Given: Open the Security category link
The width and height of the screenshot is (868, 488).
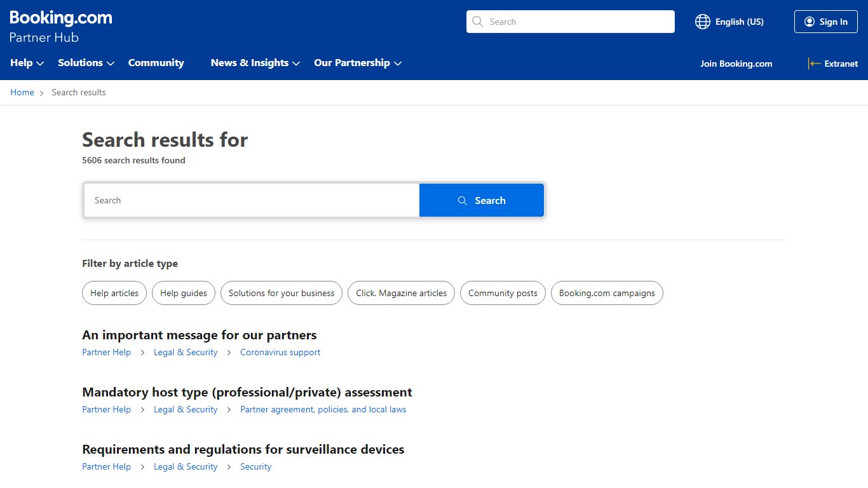Looking at the screenshot, I should click(256, 466).
